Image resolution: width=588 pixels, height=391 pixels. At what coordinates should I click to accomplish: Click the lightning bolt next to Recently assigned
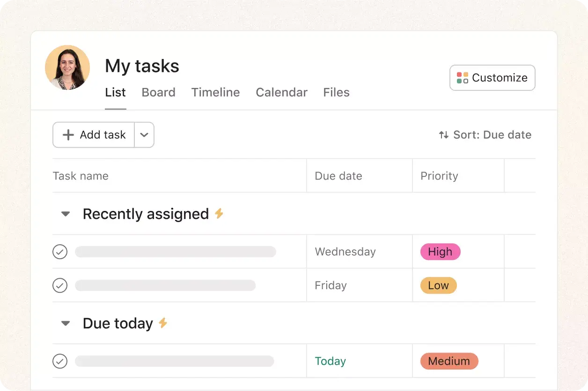220,214
